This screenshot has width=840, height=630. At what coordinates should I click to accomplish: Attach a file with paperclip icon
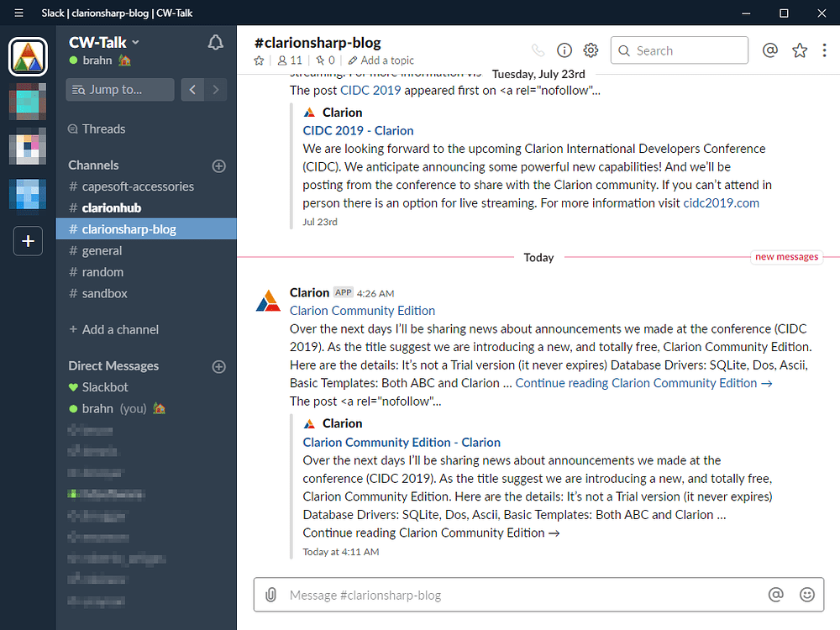[x=270, y=595]
